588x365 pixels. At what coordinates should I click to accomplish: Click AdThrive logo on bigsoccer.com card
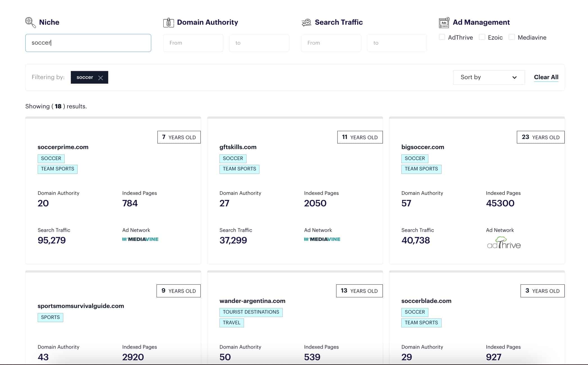point(504,243)
